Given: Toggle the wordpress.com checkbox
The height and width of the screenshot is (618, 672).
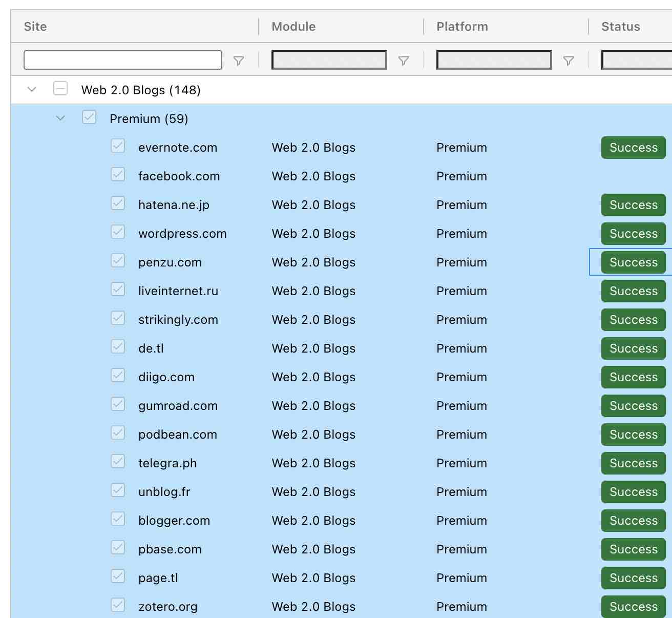Looking at the screenshot, I should 117,232.
